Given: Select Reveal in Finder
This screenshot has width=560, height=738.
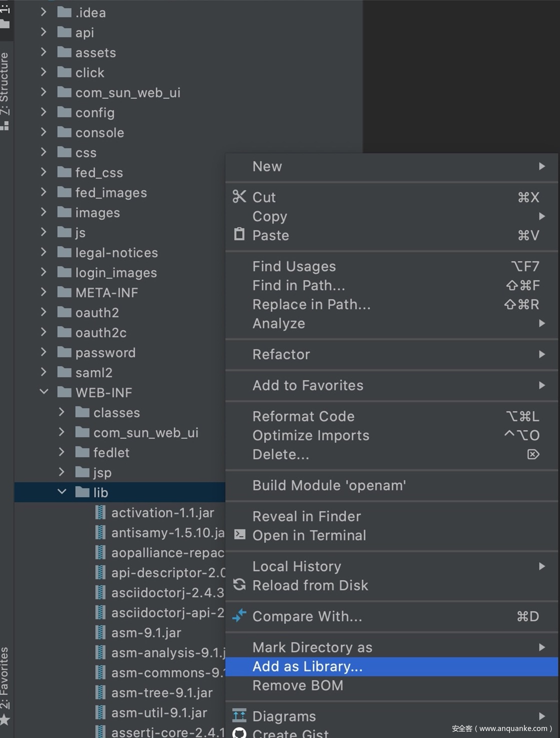Looking at the screenshot, I should (306, 516).
